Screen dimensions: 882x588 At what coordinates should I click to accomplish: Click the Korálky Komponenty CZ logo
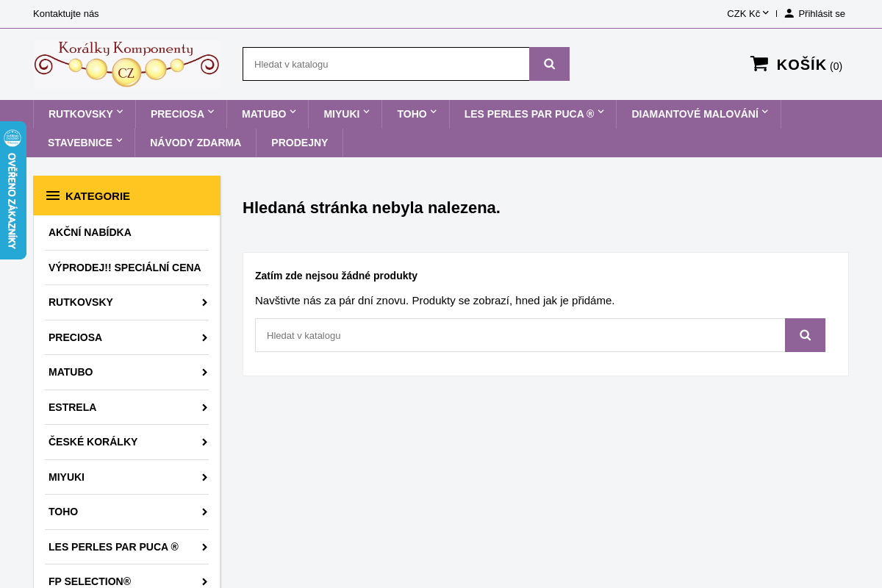(126, 64)
